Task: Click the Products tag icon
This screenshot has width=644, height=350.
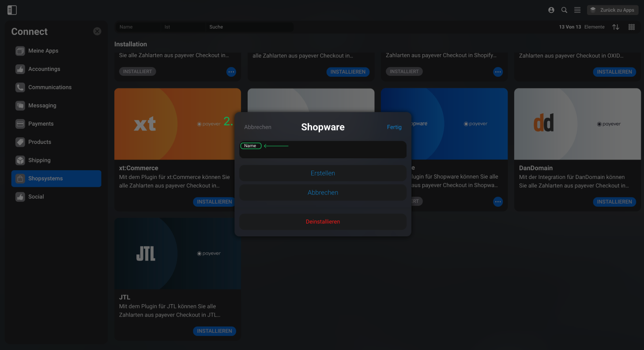Action: click(x=20, y=142)
